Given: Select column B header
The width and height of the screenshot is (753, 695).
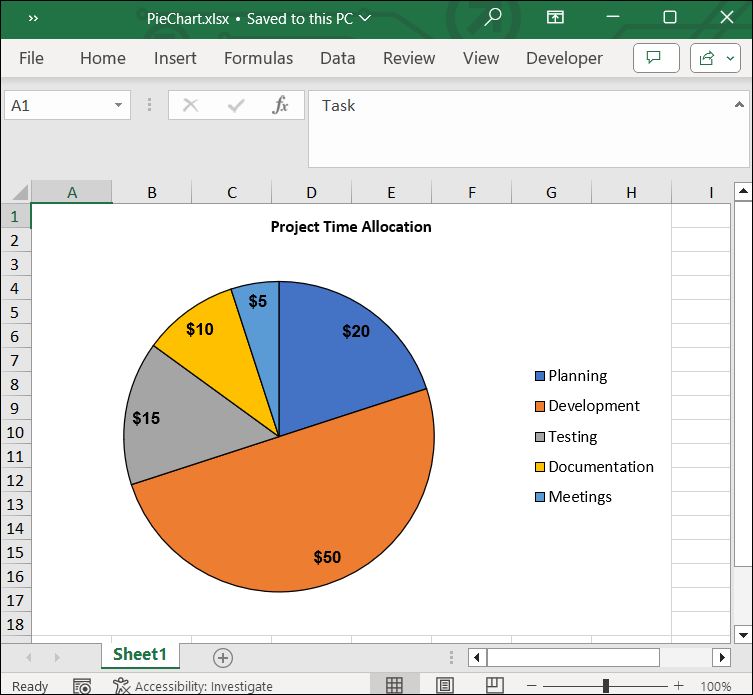Looking at the screenshot, I should click(152, 192).
